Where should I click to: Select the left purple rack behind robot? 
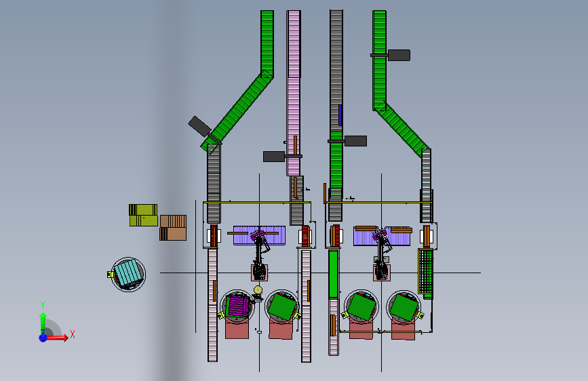(x=260, y=235)
